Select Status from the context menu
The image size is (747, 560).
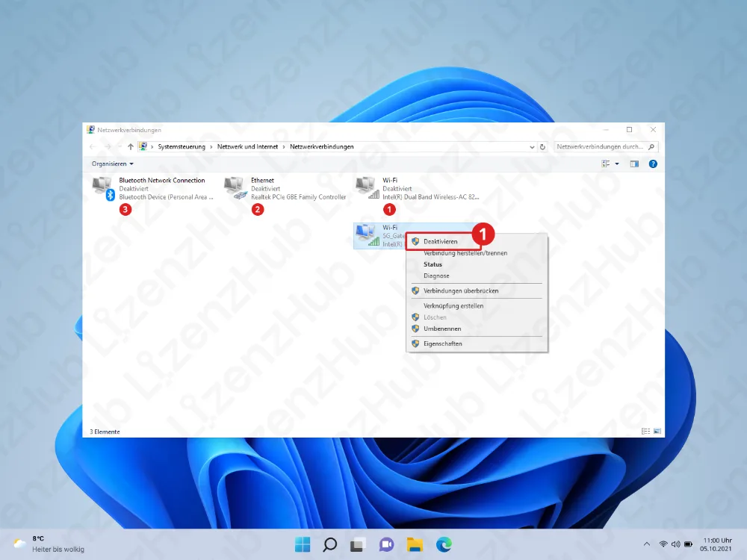(433, 264)
